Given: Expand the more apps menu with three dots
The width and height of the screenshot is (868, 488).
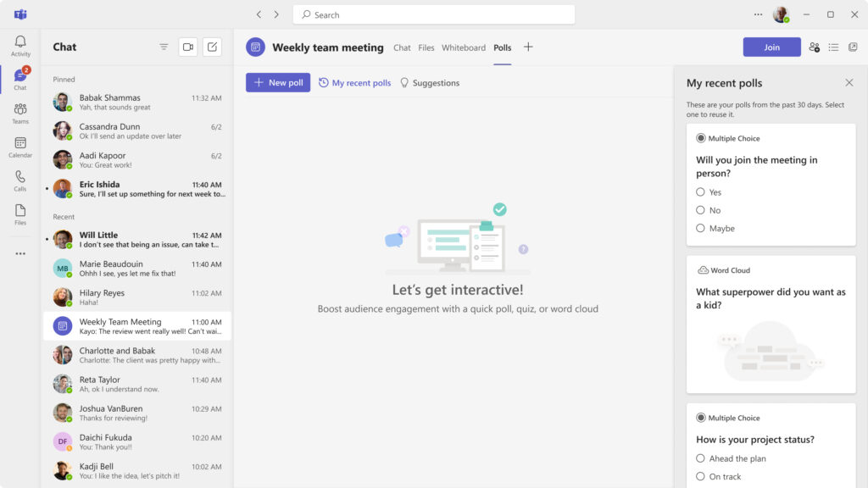Looking at the screenshot, I should 19,252.
